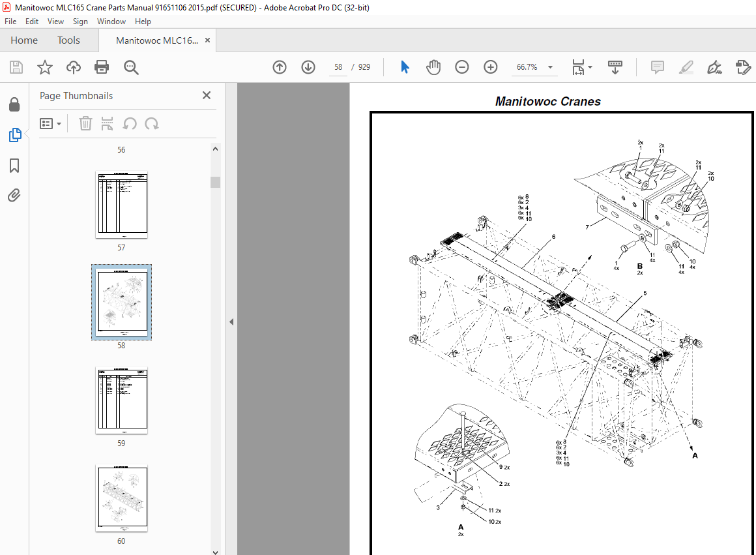The height and width of the screenshot is (555, 756).
Task: Close the Manitowoc document tab
Action: [x=208, y=40]
